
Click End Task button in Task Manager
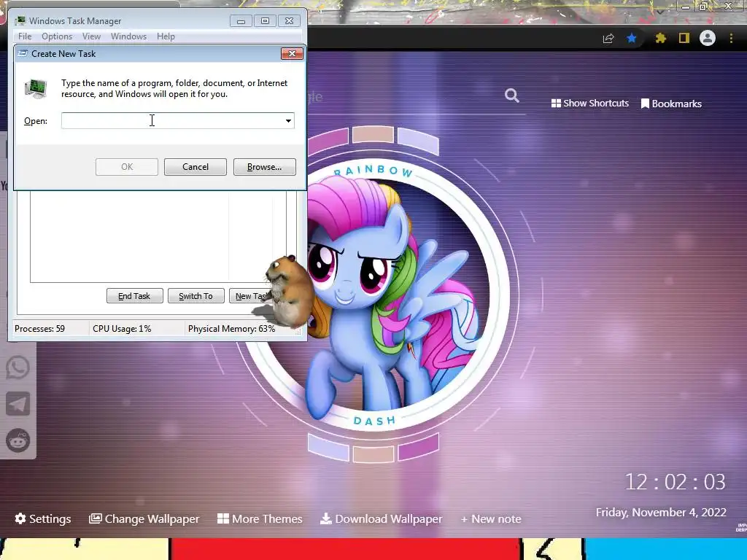134,296
